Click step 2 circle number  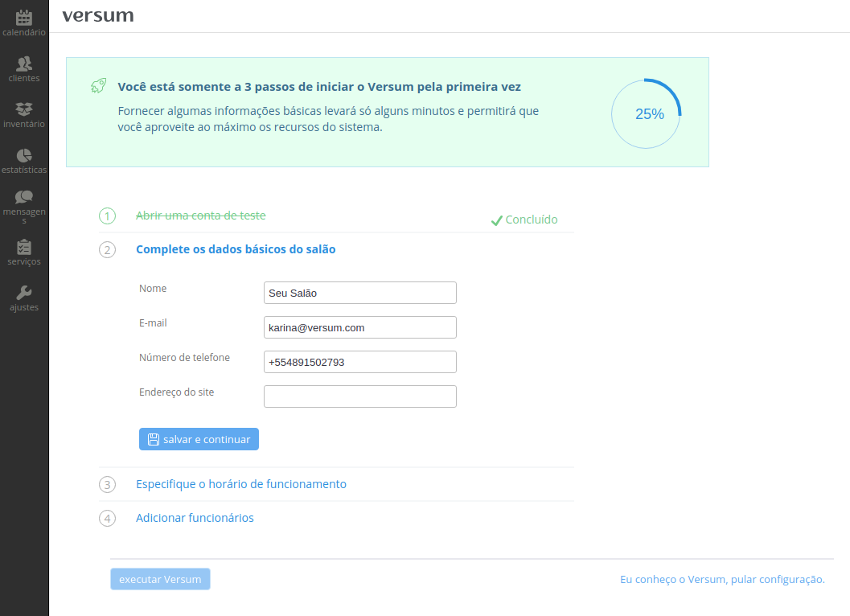pos(107,249)
